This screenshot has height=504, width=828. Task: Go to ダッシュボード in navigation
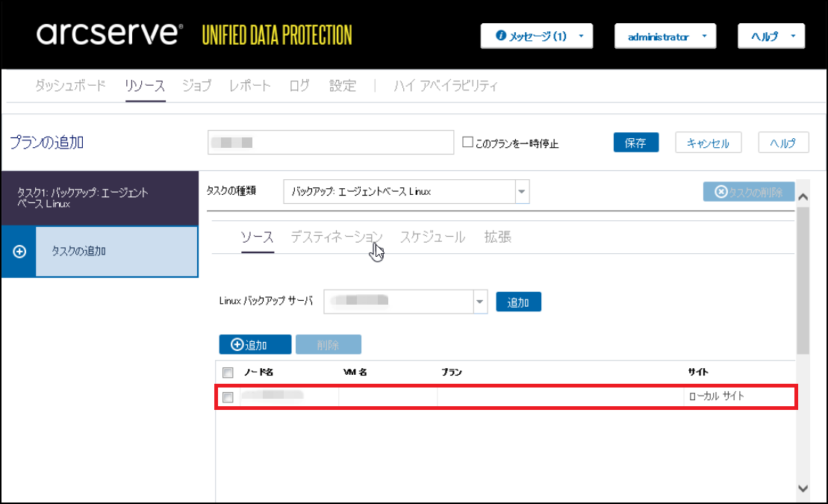click(x=71, y=86)
